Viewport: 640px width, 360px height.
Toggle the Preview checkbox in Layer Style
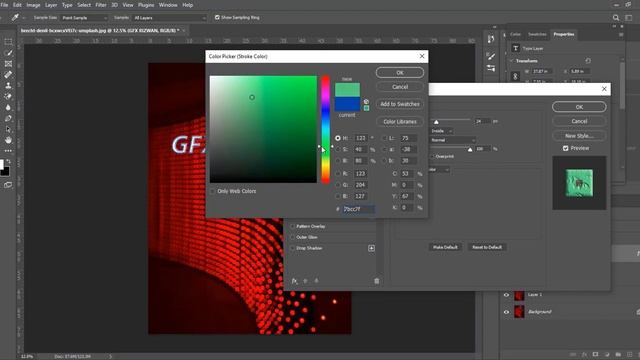[x=566, y=148]
